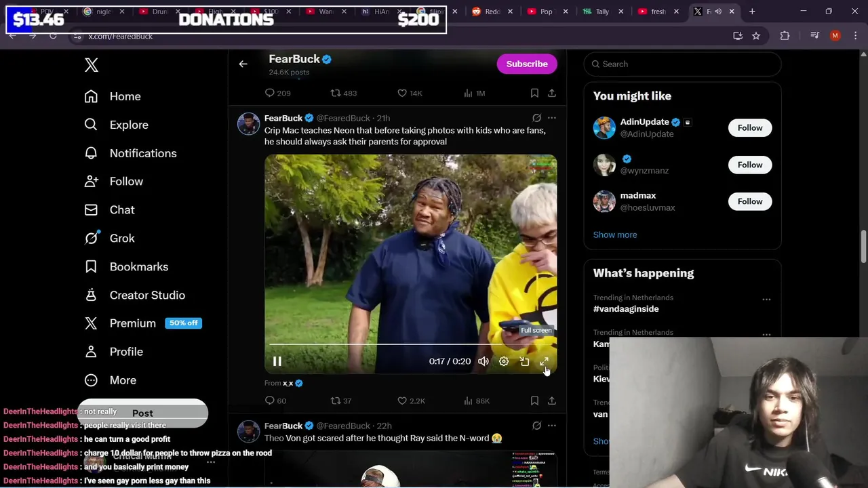Mute the video sound
868x488 pixels.
pos(484,361)
